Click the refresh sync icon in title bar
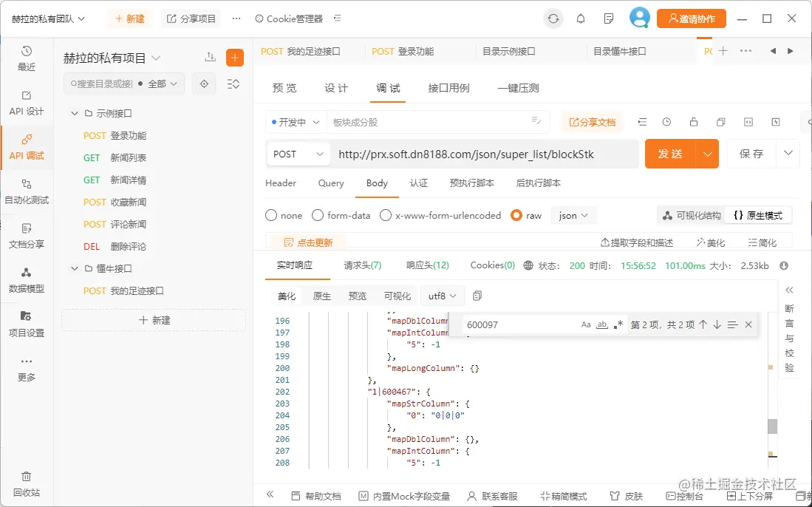 553,18
